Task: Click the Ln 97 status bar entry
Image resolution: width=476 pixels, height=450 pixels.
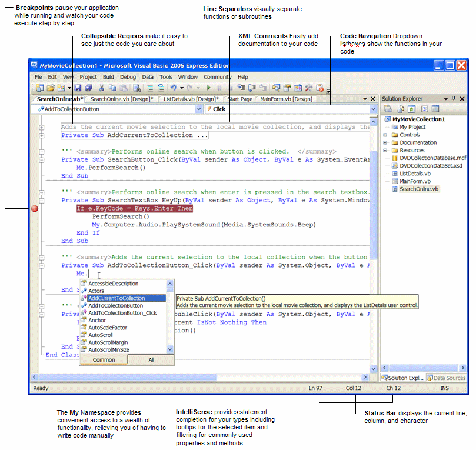Action: click(x=315, y=388)
